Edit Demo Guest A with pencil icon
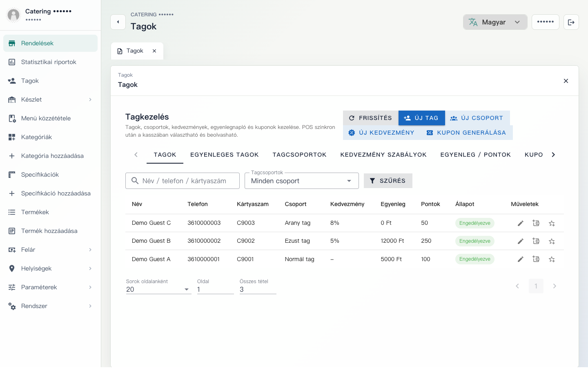Image resolution: width=588 pixels, height=377 pixels. (x=520, y=259)
